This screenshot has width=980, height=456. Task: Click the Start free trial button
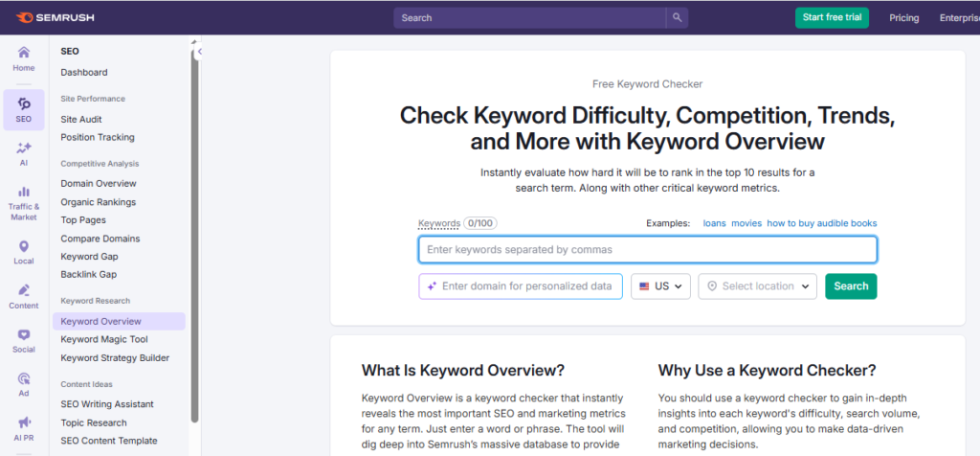832,17
